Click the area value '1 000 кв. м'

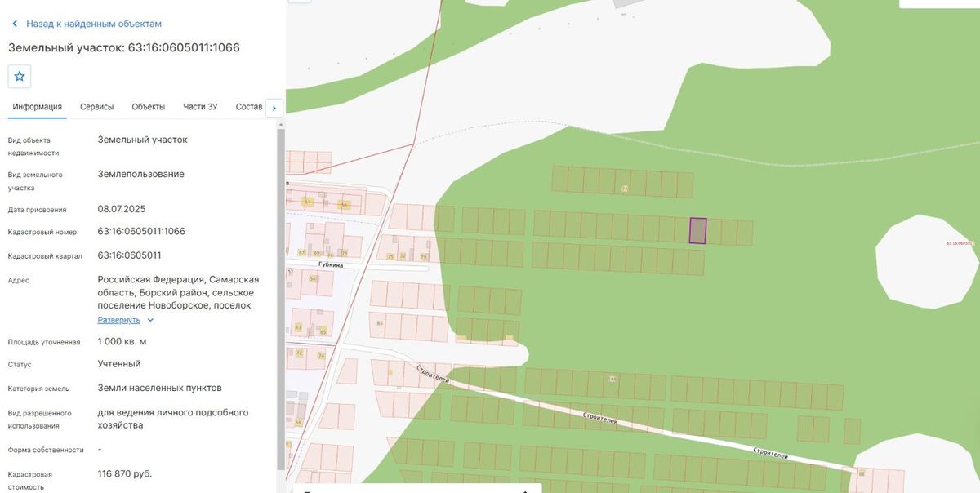122,341
